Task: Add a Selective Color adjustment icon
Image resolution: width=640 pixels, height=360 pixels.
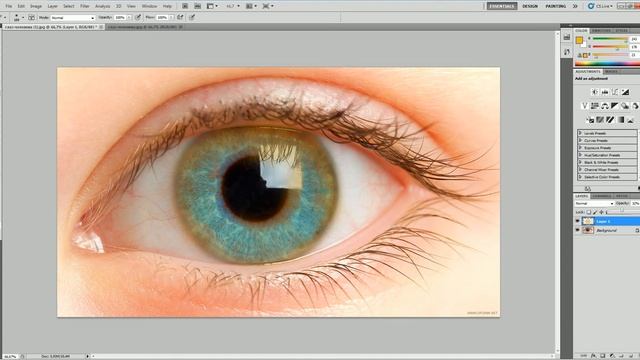Action: click(631, 120)
